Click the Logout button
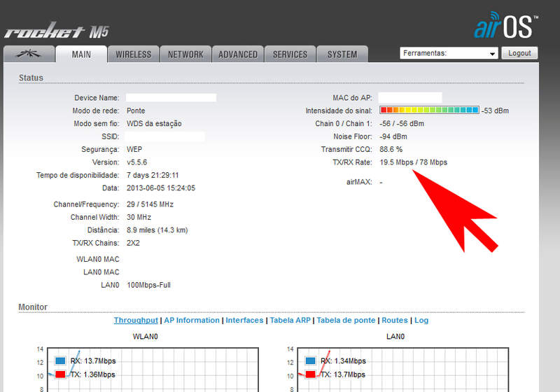This screenshot has width=560, height=392. (x=519, y=53)
